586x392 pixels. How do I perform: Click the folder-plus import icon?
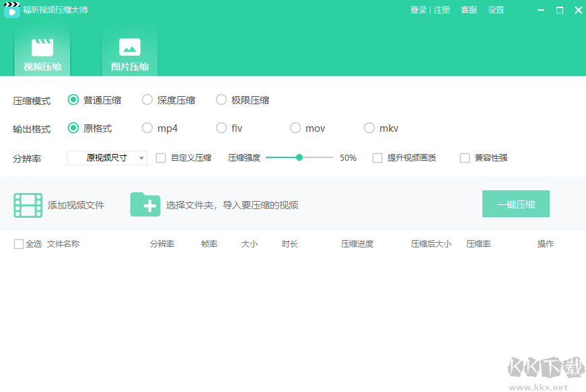click(145, 204)
